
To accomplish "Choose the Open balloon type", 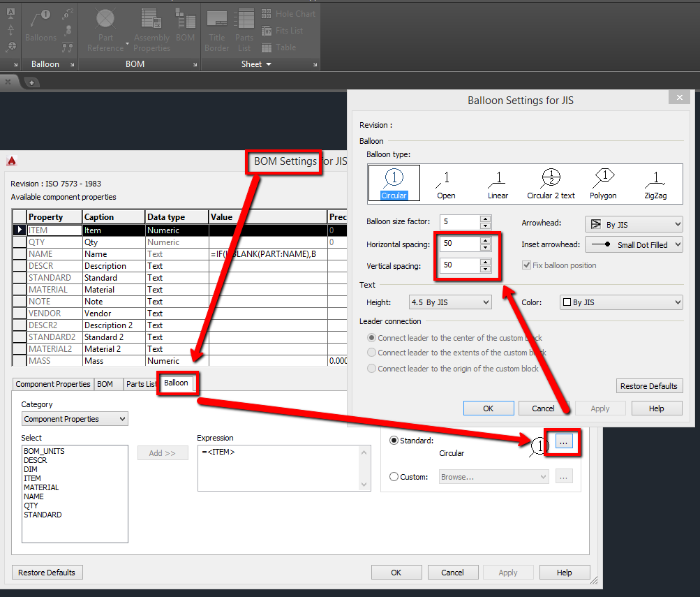I will [x=446, y=183].
